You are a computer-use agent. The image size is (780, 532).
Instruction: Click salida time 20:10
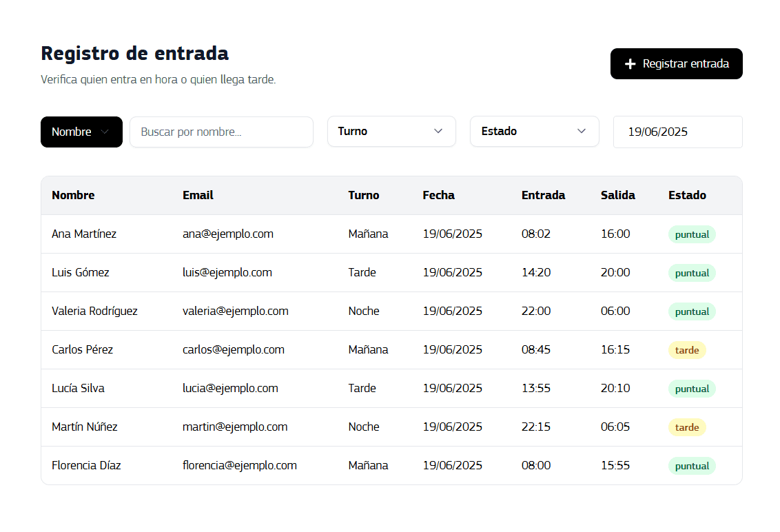click(x=615, y=388)
